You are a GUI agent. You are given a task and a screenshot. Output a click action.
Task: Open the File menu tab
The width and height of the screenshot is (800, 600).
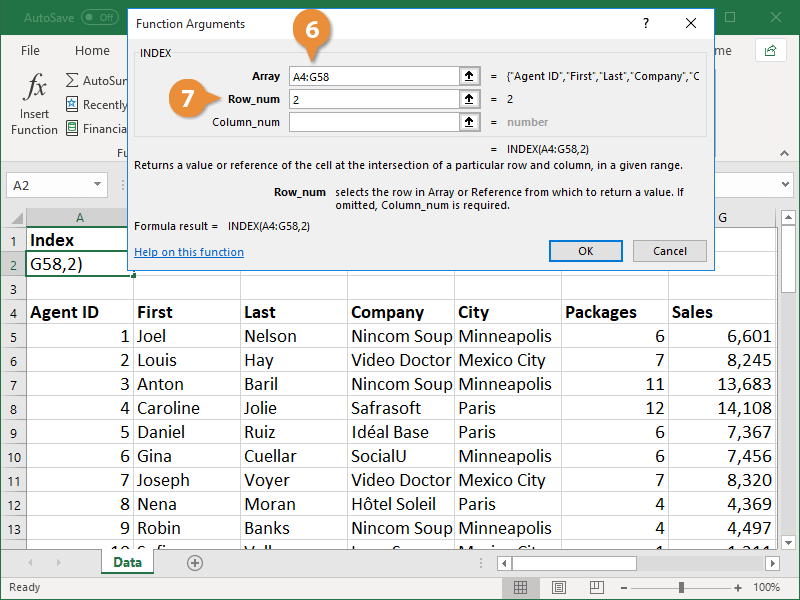[30, 50]
